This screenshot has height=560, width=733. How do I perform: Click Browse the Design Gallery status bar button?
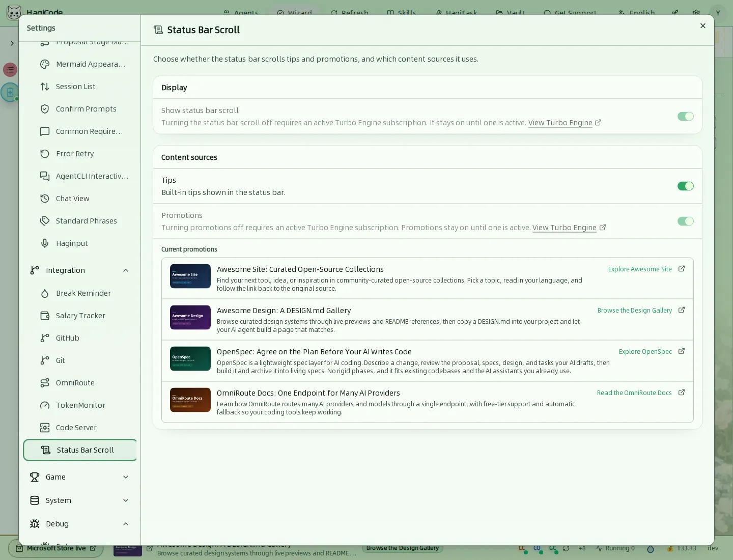pyautogui.click(x=403, y=548)
